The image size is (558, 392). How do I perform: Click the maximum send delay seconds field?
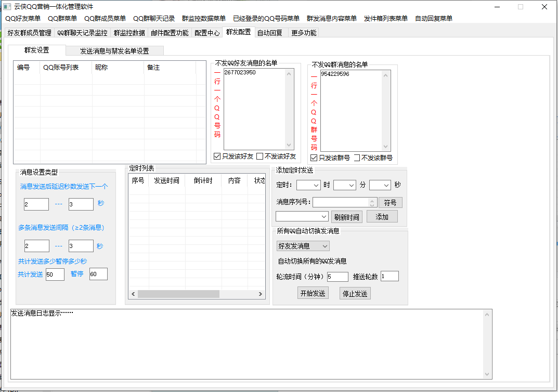81,204
